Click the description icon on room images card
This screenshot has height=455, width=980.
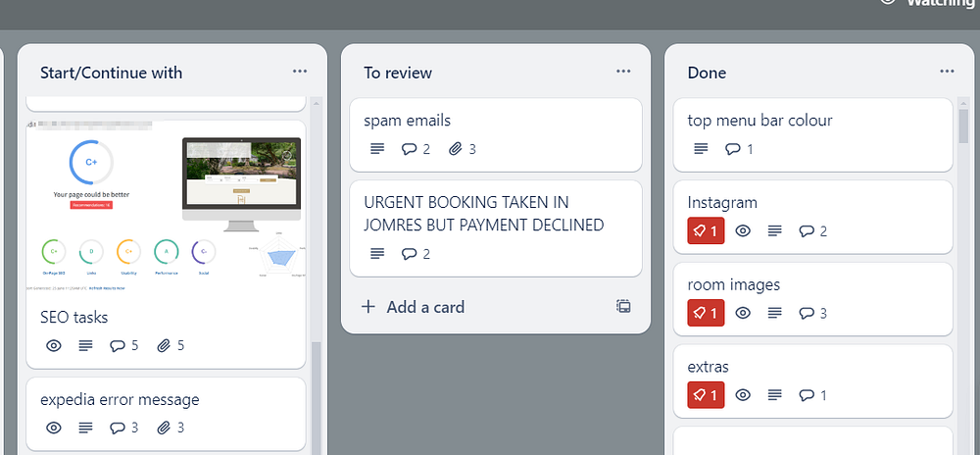[x=774, y=313]
